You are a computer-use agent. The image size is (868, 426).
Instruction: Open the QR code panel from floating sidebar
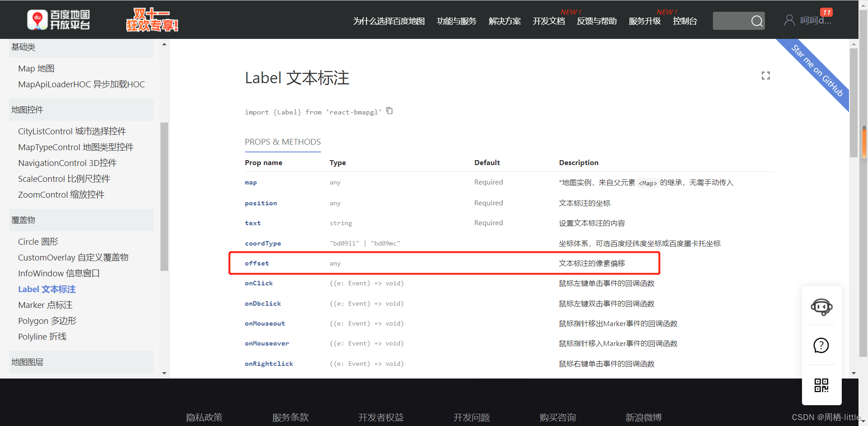click(821, 385)
